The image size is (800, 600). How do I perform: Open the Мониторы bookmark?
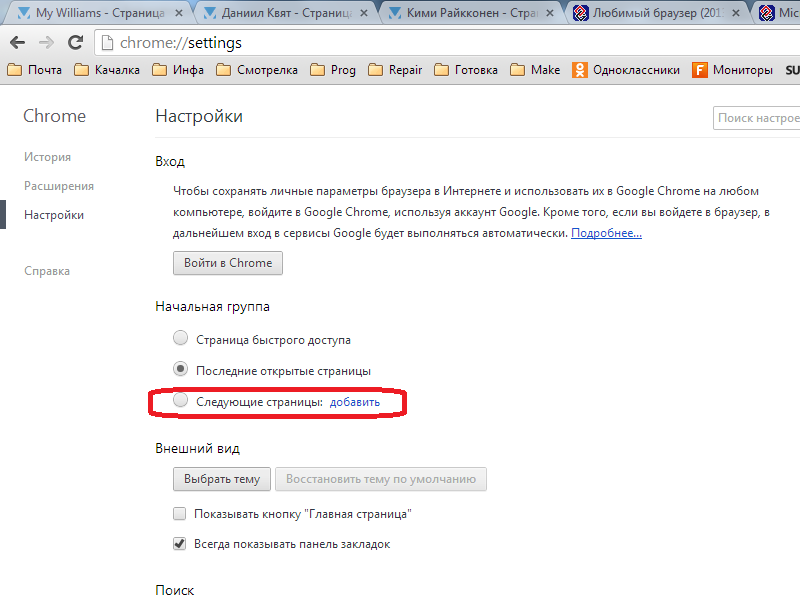[x=733, y=70]
